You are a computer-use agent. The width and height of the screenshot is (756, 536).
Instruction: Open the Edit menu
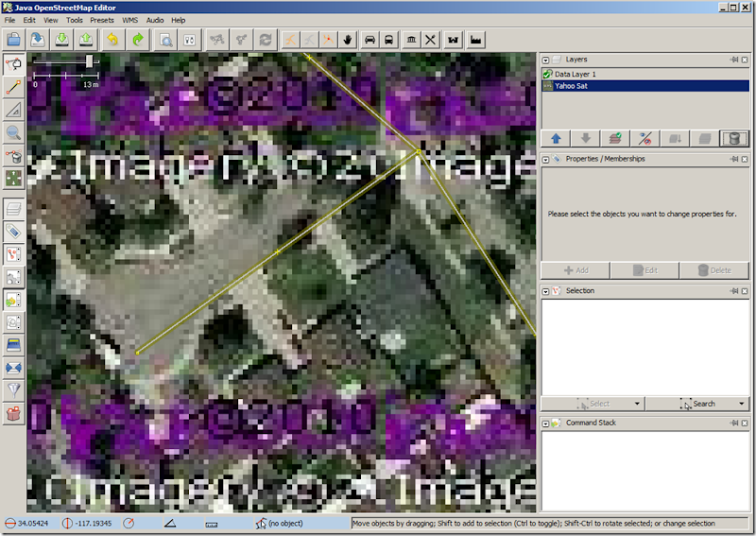29,20
